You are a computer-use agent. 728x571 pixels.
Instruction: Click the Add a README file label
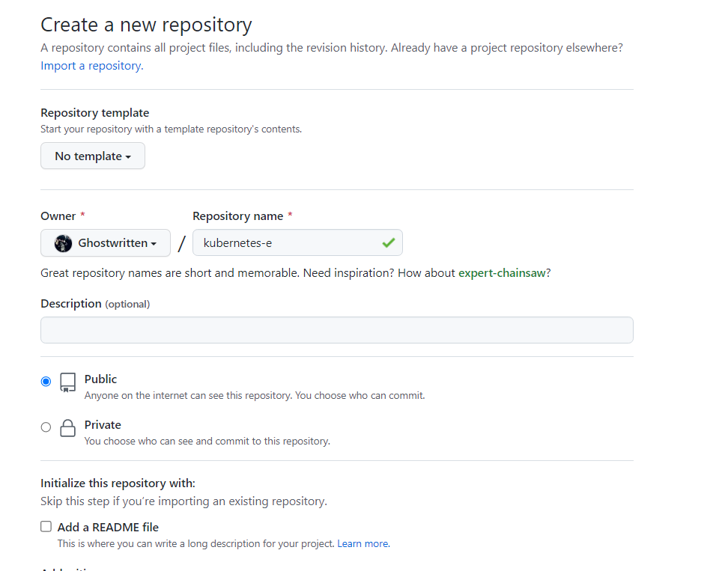[x=108, y=527]
